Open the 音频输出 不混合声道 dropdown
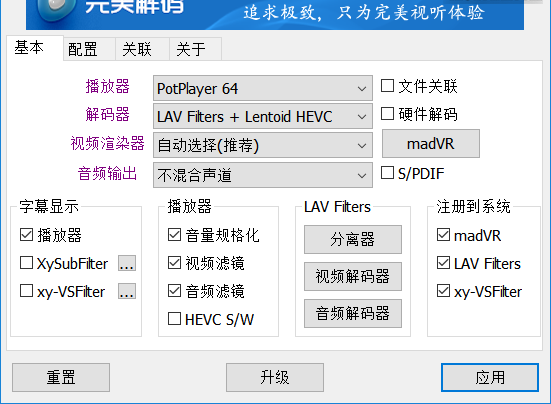 pos(262,175)
